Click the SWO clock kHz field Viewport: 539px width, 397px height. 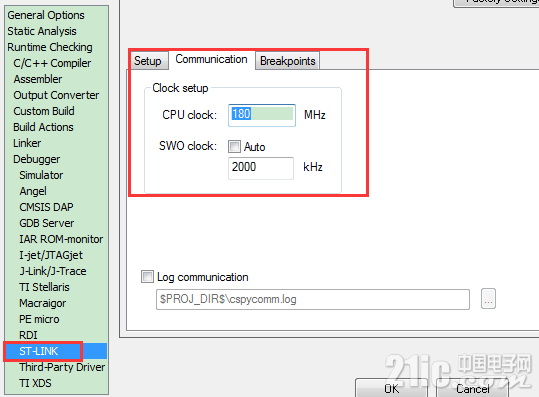(x=261, y=168)
